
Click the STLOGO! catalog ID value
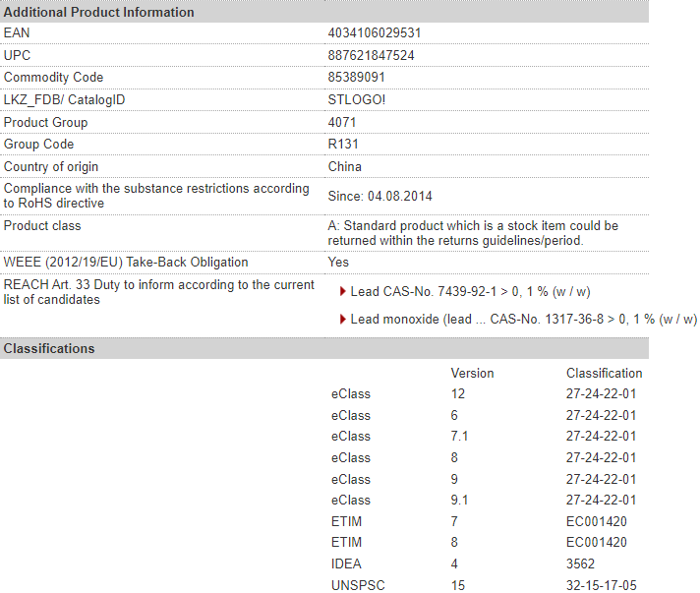pyautogui.click(x=356, y=99)
